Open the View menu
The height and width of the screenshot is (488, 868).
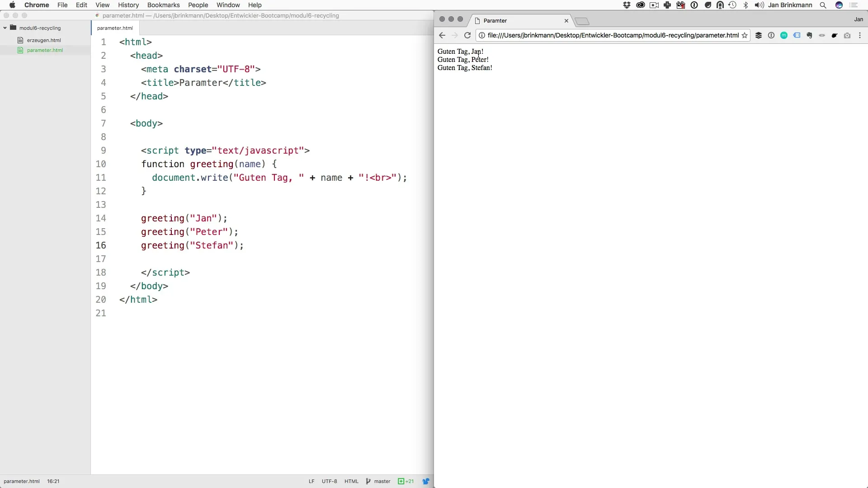(103, 5)
